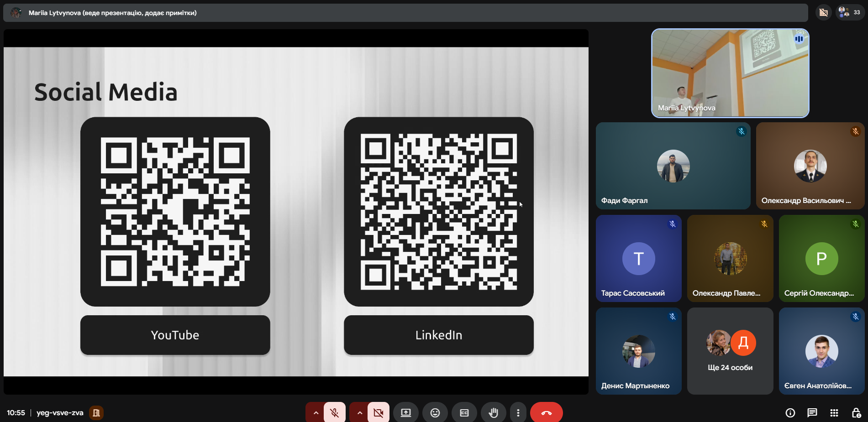Click the LinkedIn QR code on slide
Image resolution: width=868 pixels, height=422 pixels.
pos(439,212)
